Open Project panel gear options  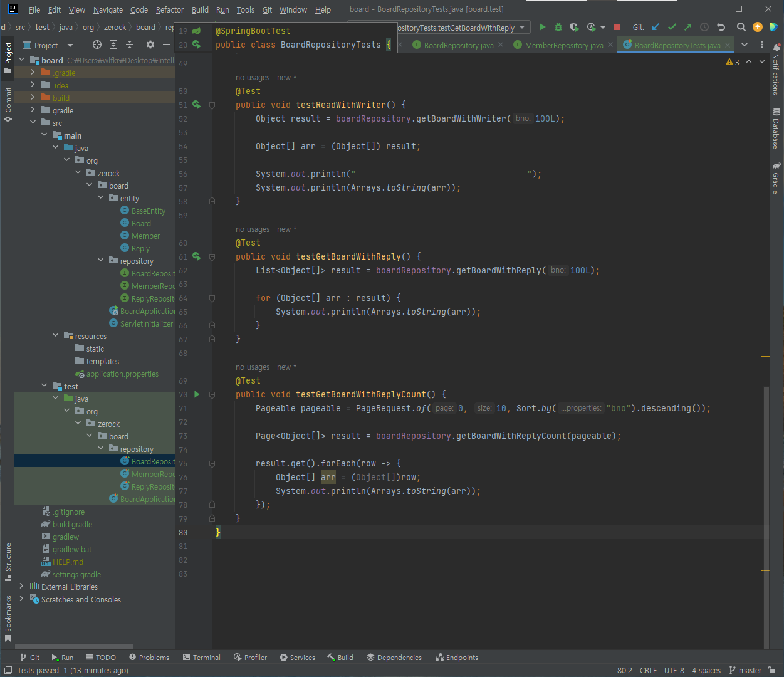150,45
